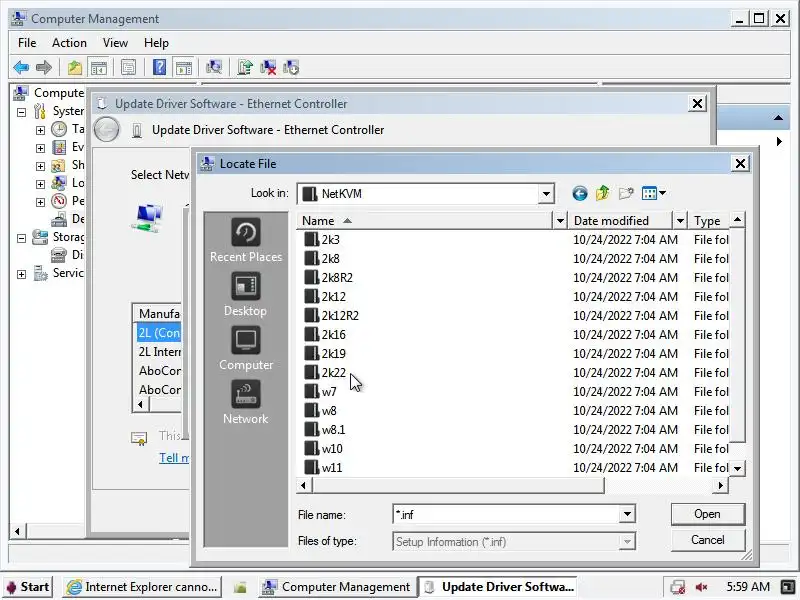This screenshot has width=800, height=600.
Task: Open the View menu
Action: pyautogui.click(x=115, y=43)
